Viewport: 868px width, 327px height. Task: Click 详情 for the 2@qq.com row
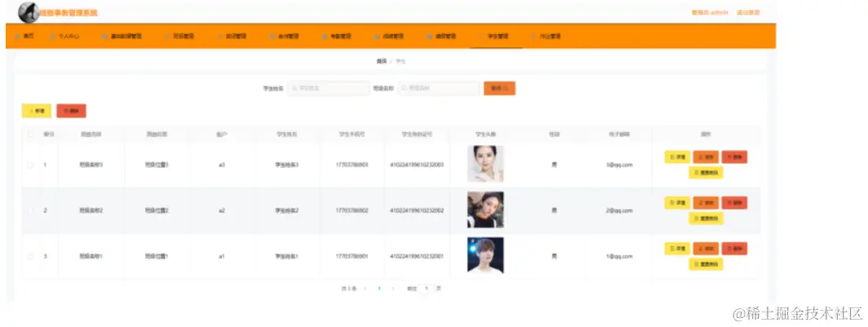tap(677, 203)
